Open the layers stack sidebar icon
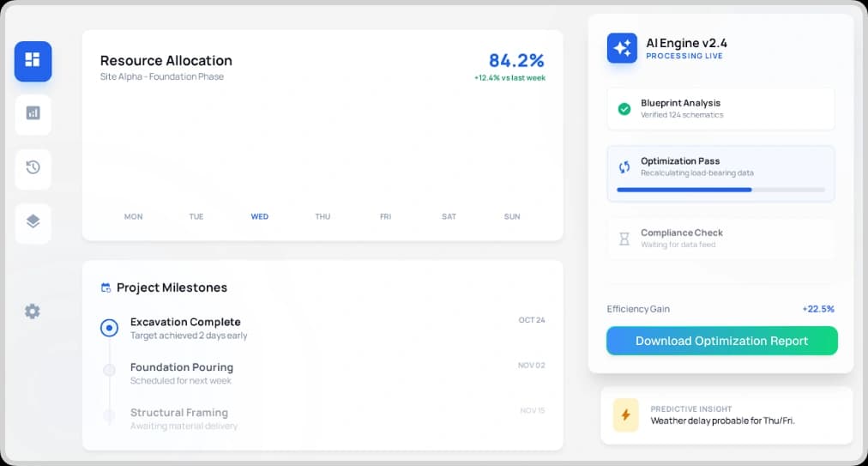Image resolution: width=868 pixels, height=466 pixels. (33, 222)
